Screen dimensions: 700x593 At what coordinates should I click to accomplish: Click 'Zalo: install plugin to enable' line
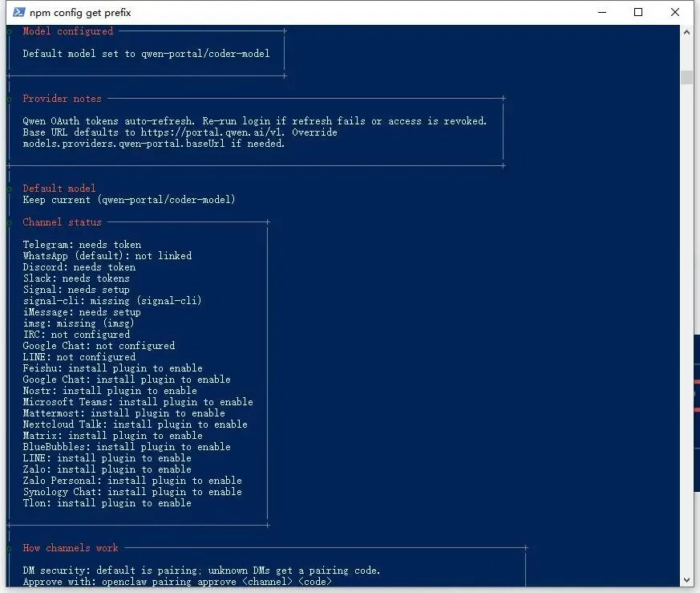point(107,469)
